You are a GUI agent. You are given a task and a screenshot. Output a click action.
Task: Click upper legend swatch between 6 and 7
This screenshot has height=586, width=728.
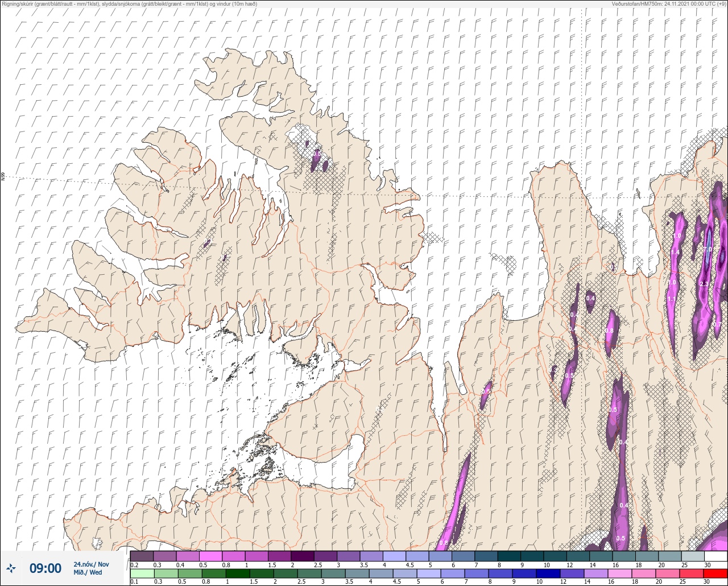463,556
